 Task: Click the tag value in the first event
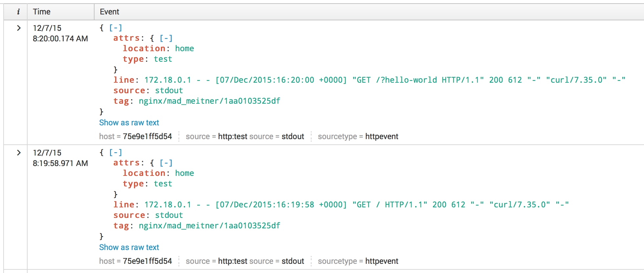209,101
